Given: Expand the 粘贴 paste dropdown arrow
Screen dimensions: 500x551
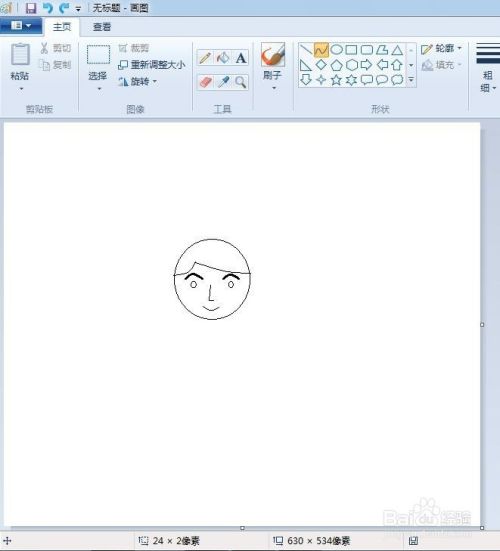Looking at the screenshot, I should coord(21,89).
